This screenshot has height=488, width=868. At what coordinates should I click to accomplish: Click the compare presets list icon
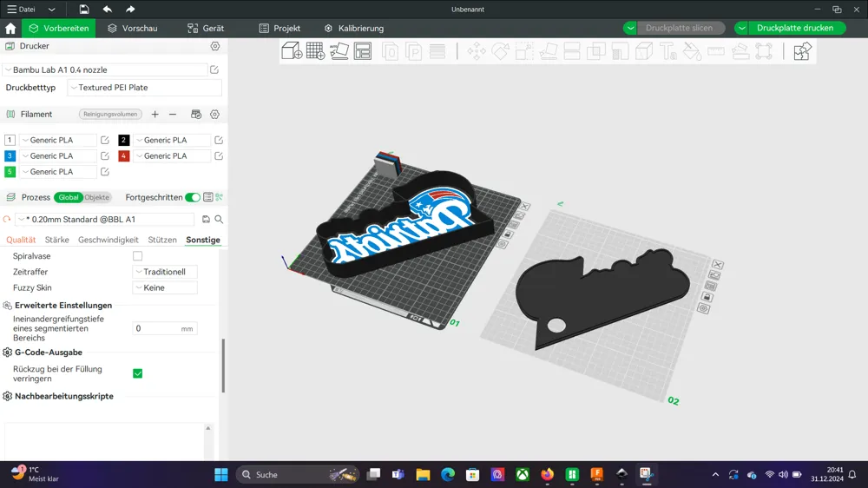[x=208, y=197]
